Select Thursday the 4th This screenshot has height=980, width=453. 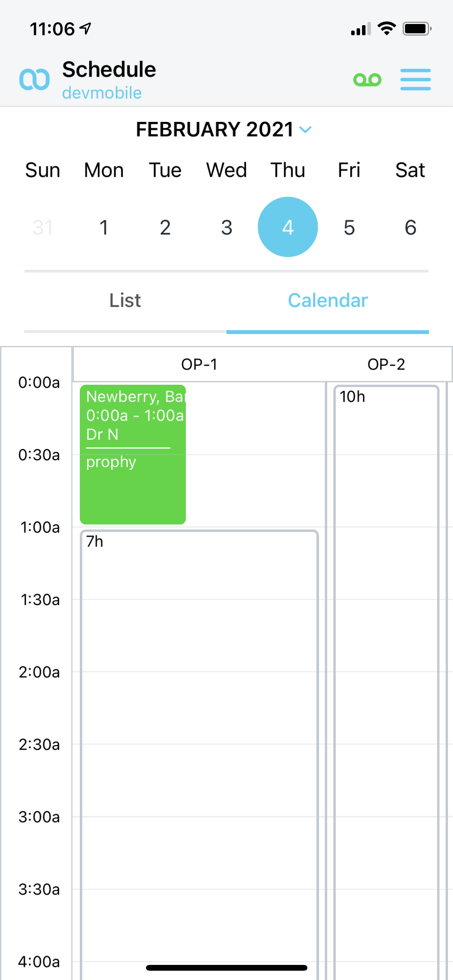288,227
